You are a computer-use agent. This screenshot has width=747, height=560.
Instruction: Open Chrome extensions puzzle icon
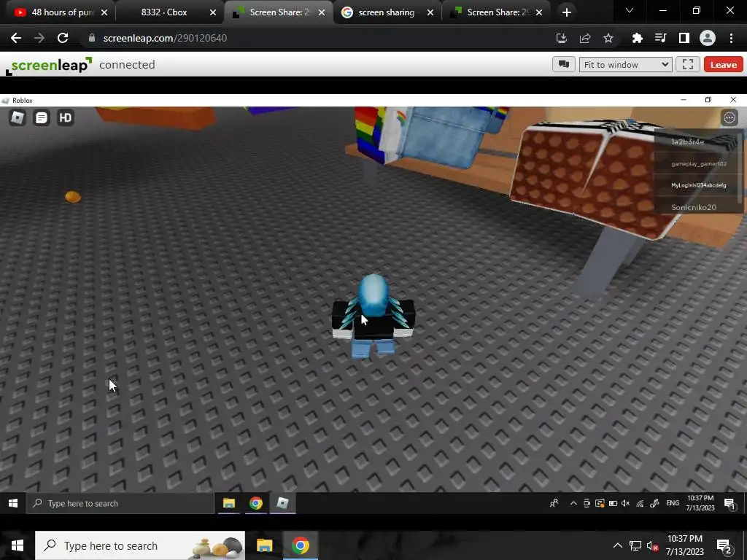click(637, 38)
